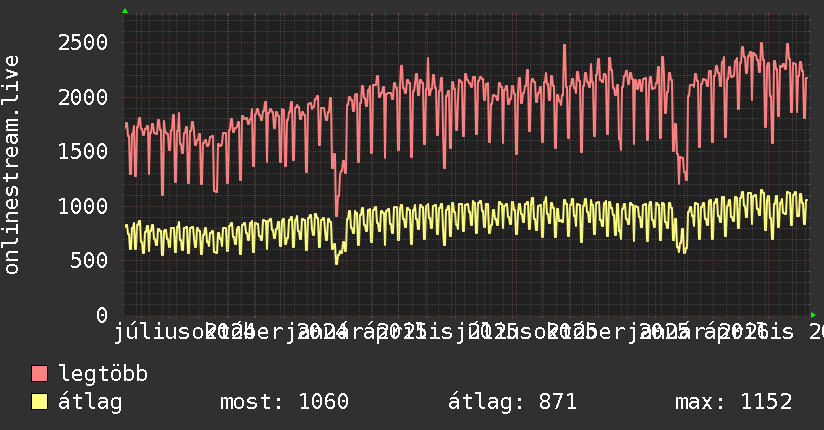
Task: Click the onlinestream.live vertical axis title
Action: [11, 165]
